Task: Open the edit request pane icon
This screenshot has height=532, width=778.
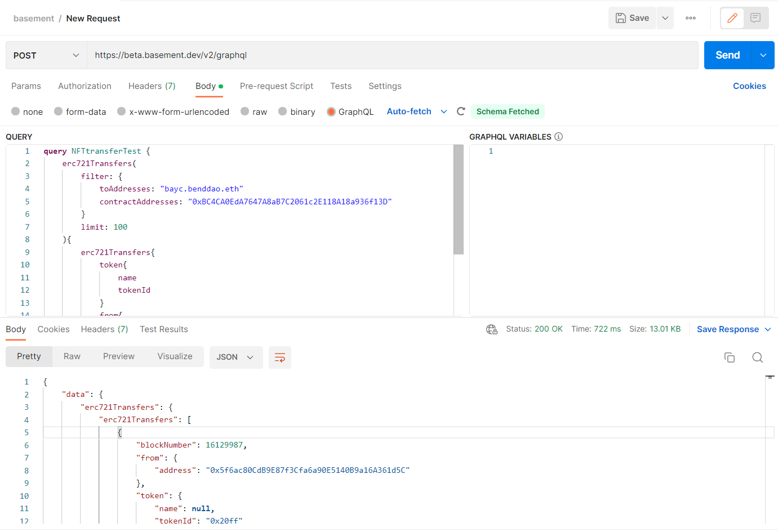Action: [x=732, y=17]
